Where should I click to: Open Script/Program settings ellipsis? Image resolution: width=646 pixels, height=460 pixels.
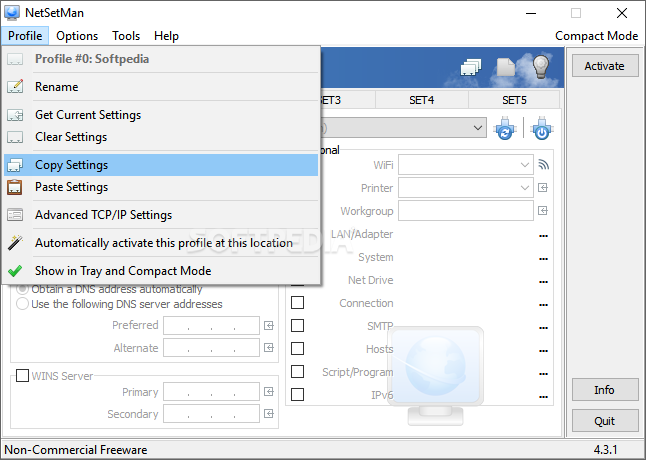(x=543, y=374)
